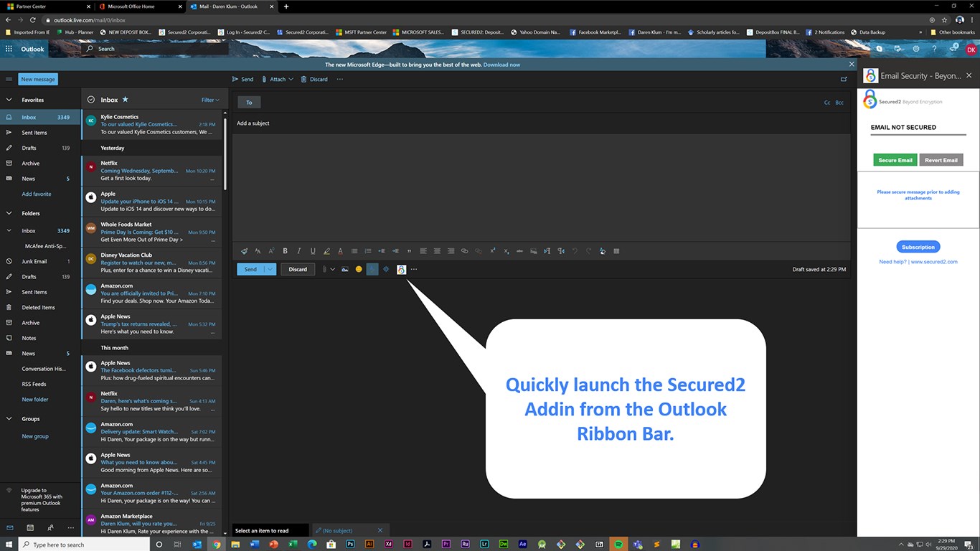Image resolution: width=980 pixels, height=551 pixels.
Task: Click the Windows Start button
Action: (9, 545)
